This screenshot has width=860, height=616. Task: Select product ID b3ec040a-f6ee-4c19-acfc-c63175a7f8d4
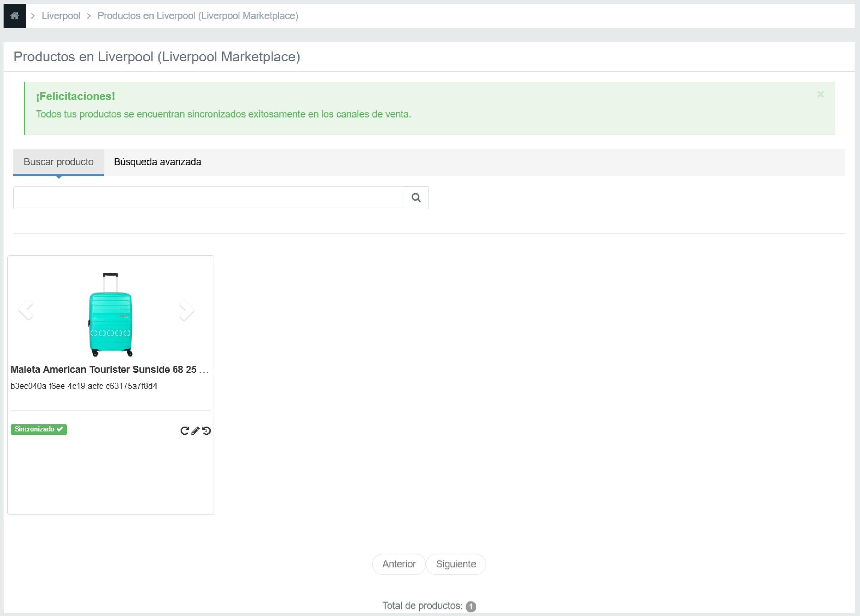point(84,386)
